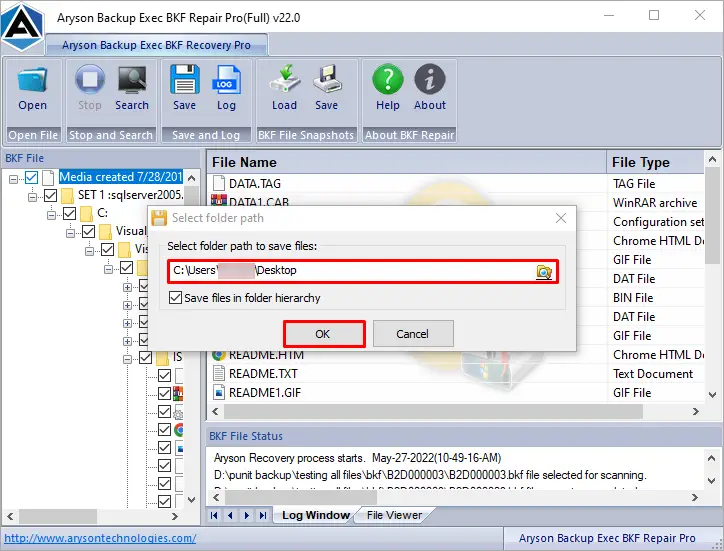This screenshot has width=724, height=551.
Task: Click Cancel in Select folder path dialog
Action: click(413, 334)
